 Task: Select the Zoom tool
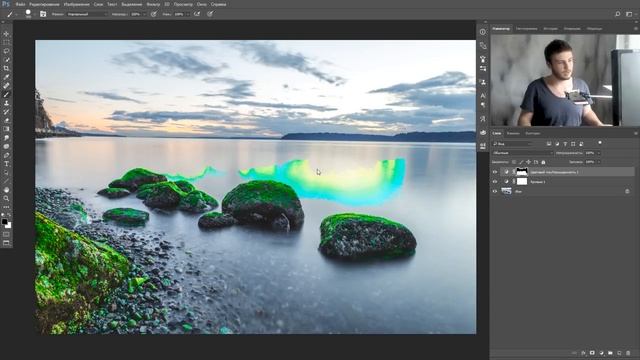pyautogui.click(x=6, y=198)
